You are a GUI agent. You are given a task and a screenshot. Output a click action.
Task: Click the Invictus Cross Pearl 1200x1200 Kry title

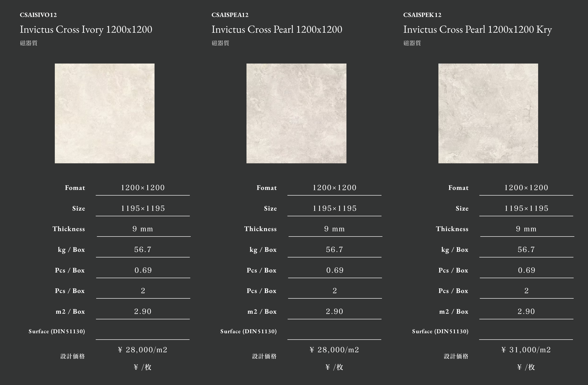[477, 29]
